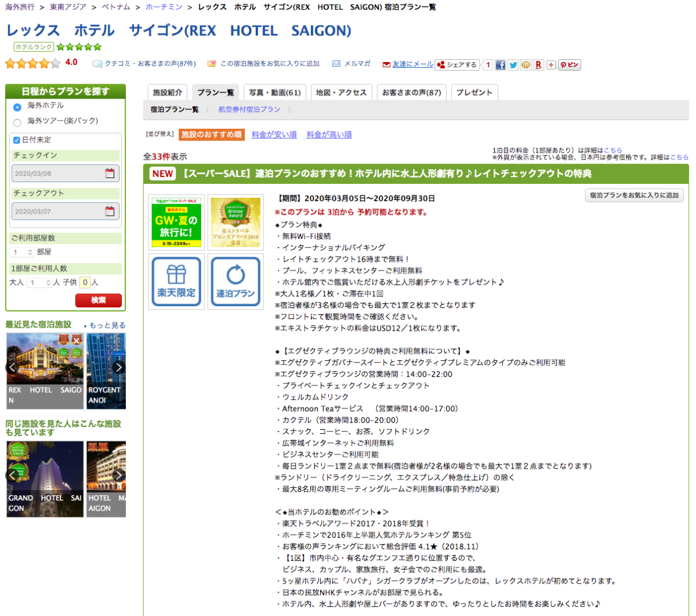Go to 東南アジア breadcrumb
Image resolution: width=696 pixels, height=616 pixels.
pyautogui.click(x=68, y=7)
